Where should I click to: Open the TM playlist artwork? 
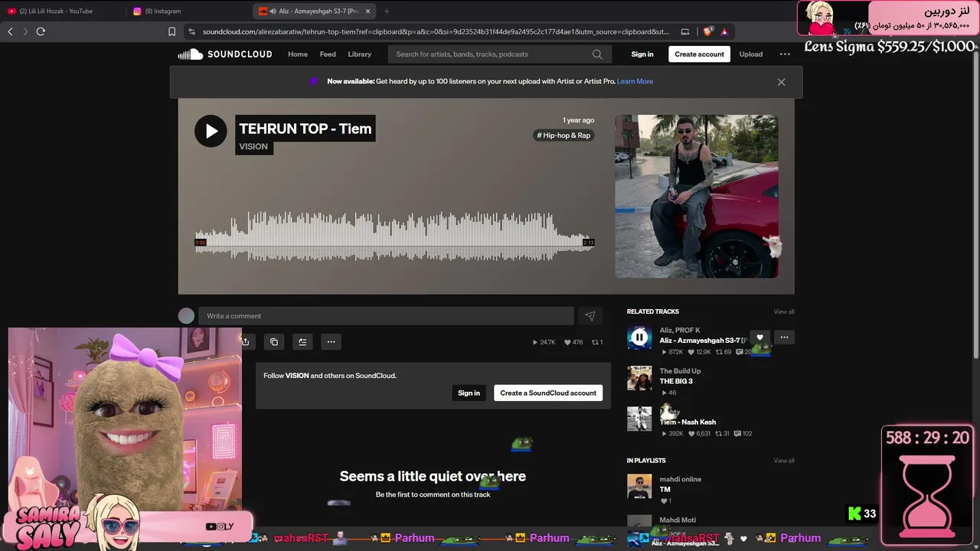coord(639,487)
